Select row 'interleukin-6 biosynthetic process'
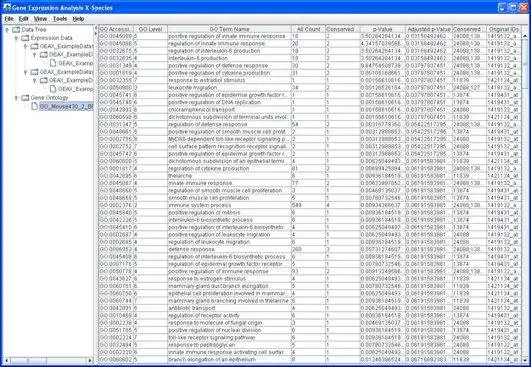This screenshot has width=531, height=367. [x=310, y=220]
